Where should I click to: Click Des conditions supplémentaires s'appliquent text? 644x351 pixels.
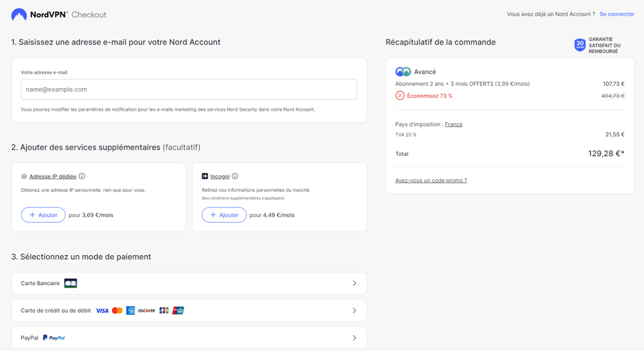click(x=243, y=198)
